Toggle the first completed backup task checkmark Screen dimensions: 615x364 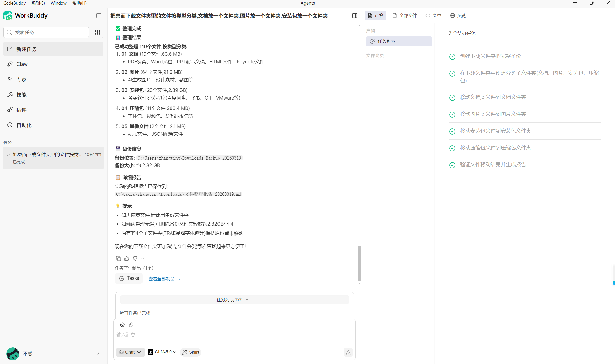pyautogui.click(x=452, y=57)
